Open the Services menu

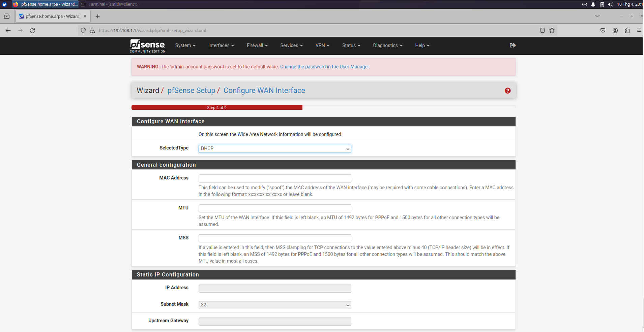pyautogui.click(x=291, y=45)
